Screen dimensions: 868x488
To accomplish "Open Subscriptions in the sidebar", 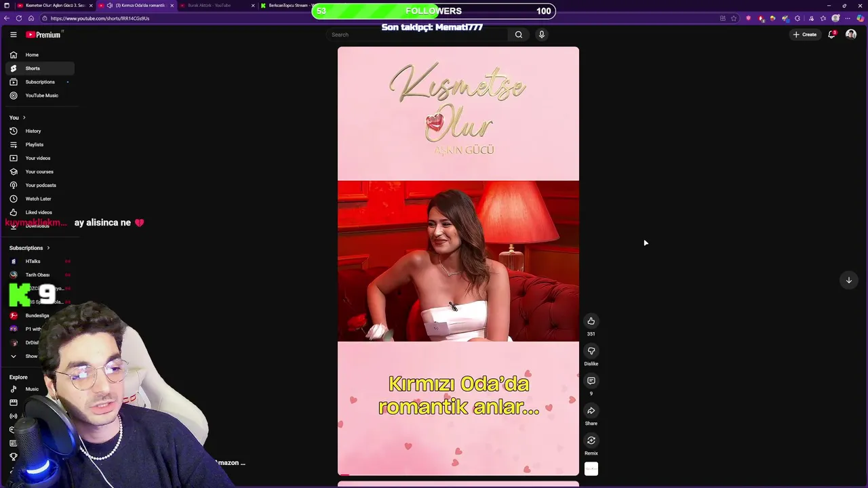I will [40, 82].
